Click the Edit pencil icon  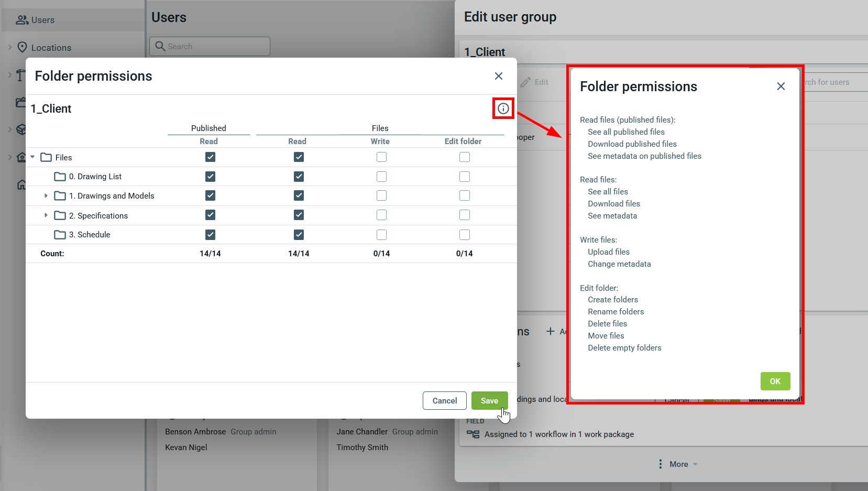click(x=525, y=82)
